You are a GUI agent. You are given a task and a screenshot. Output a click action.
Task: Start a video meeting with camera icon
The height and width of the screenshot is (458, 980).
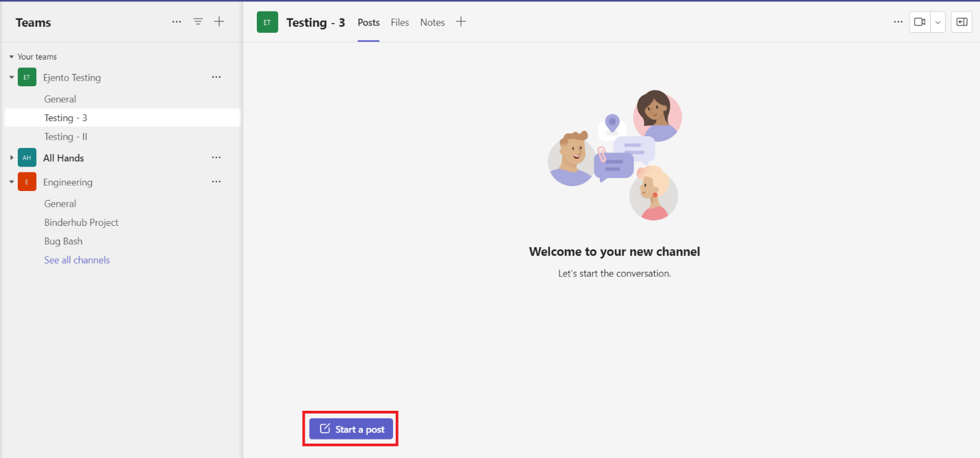[x=919, y=22]
